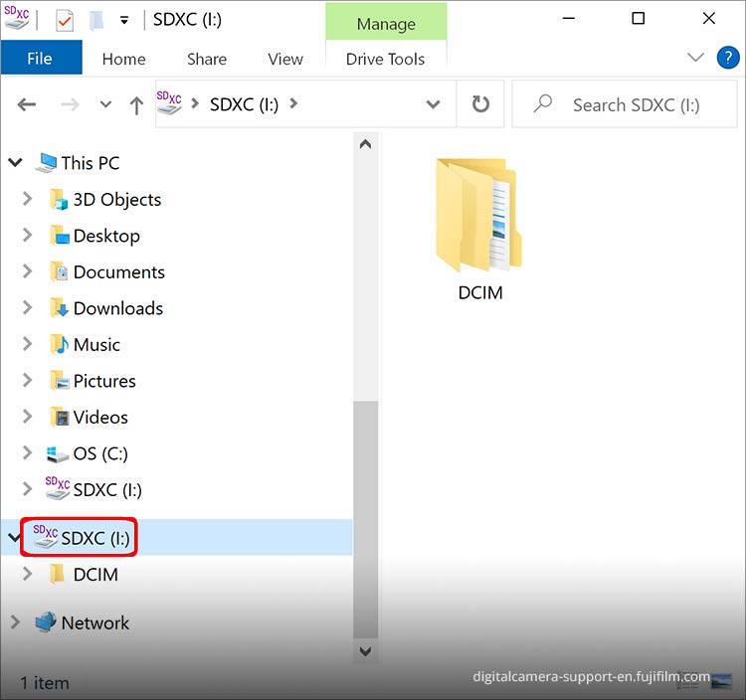The width and height of the screenshot is (746, 700).
Task: Expand the OS (C:) drive node
Action: click(28, 452)
